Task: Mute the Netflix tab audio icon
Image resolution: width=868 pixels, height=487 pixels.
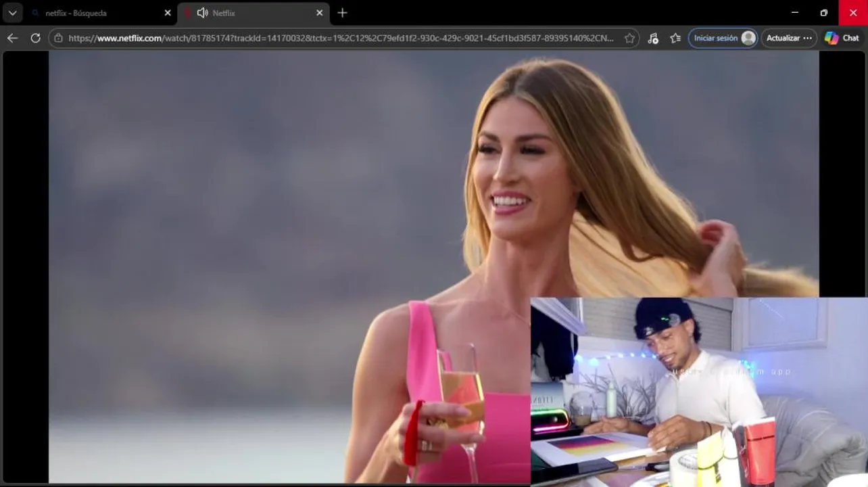Action: tap(202, 13)
